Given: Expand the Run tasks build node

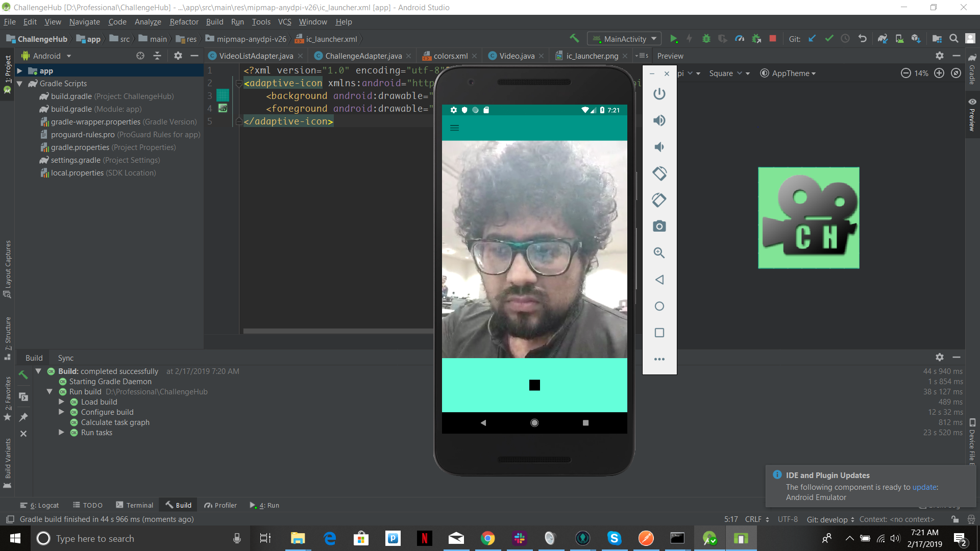Looking at the screenshot, I should click(x=61, y=433).
